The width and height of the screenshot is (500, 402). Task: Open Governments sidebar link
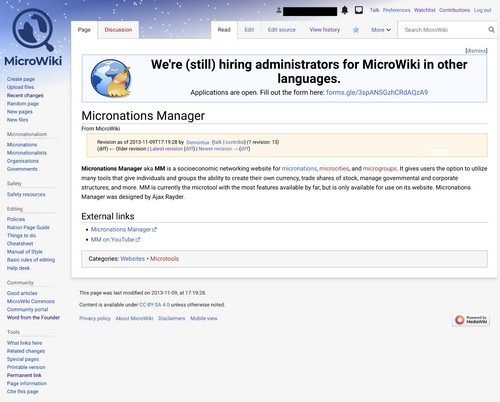point(22,169)
